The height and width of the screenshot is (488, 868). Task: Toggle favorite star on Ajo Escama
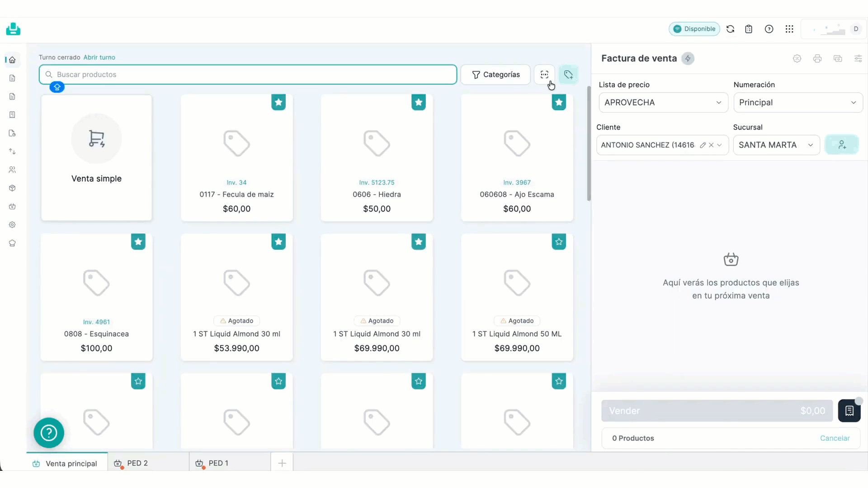(559, 103)
